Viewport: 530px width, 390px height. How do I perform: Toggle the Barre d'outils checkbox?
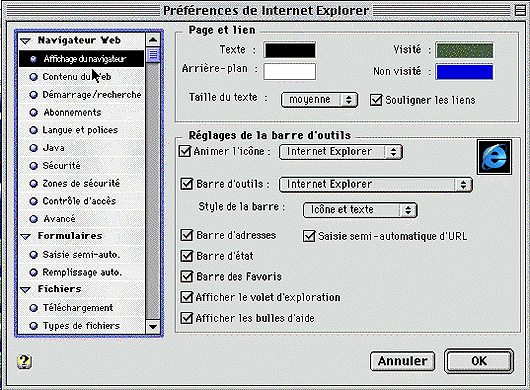187,184
